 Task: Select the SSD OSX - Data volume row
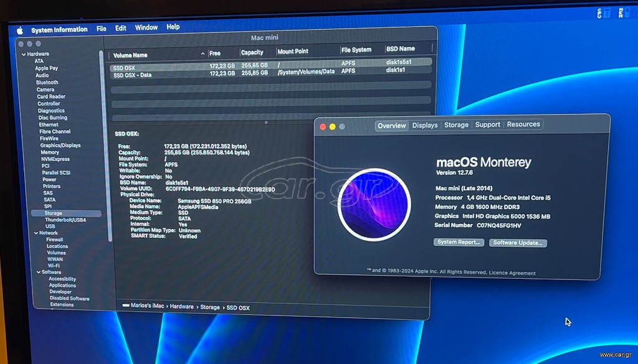(x=271, y=72)
